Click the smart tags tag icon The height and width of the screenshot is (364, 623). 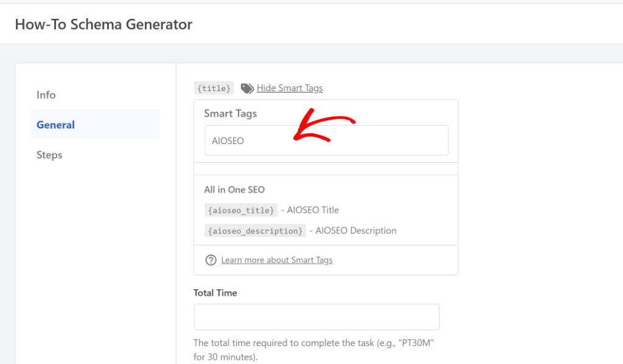click(247, 88)
